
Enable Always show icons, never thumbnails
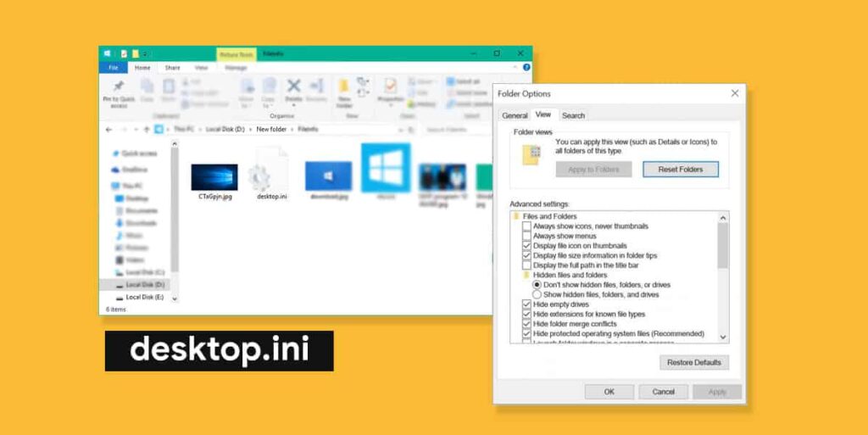[526, 226]
